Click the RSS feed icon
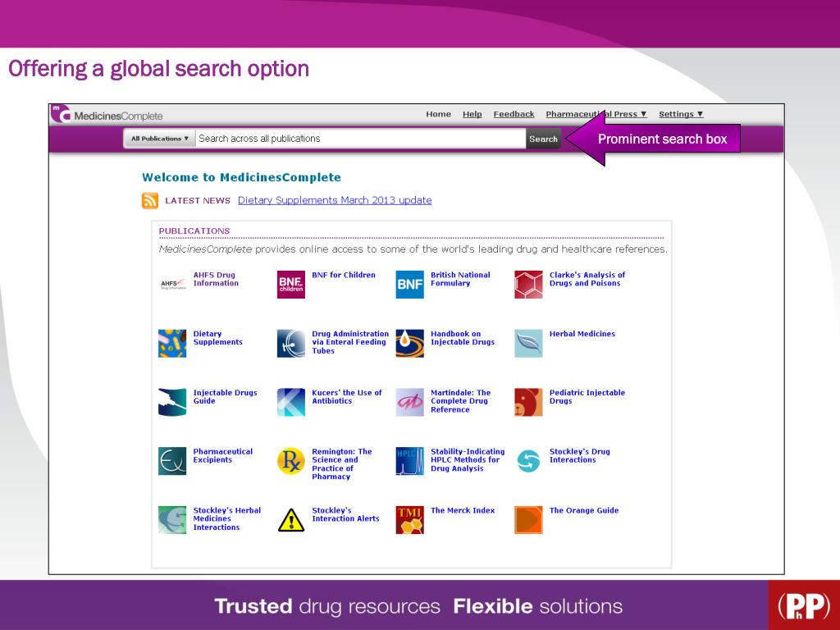This screenshot has width=840, height=630. pos(150,200)
